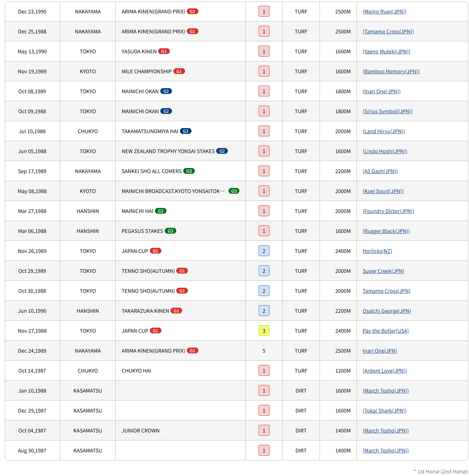Click G1 badge on Arima Kinen Dec 23,1990 row
This screenshot has height=476, width=469.
click(193, 12)
